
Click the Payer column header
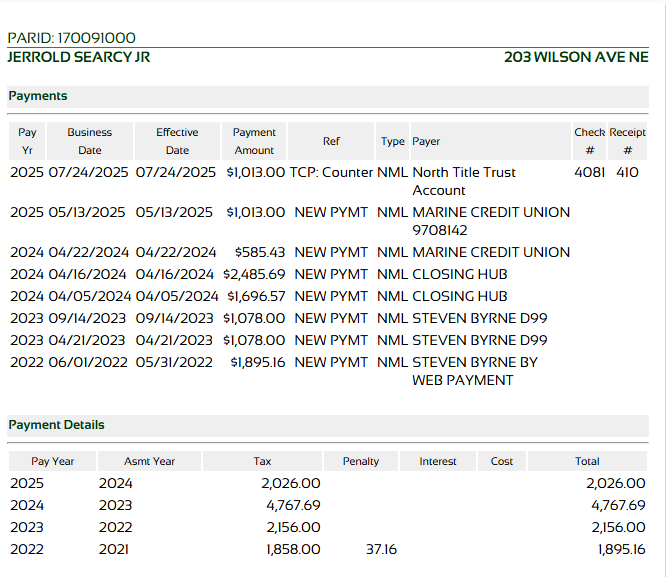coord(426,142)
